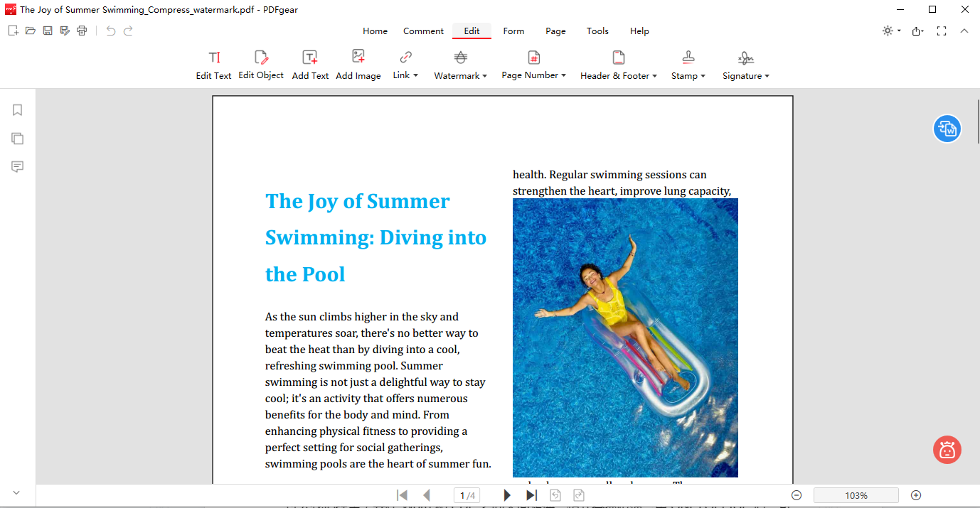
Task: Collapse the ribbon toolbar with the chevron
Action: tap(964, 31)
